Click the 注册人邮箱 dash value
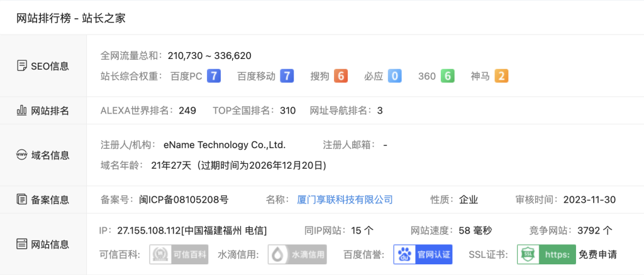The width and height of the screenshot is (644, 275). point(386,144)
